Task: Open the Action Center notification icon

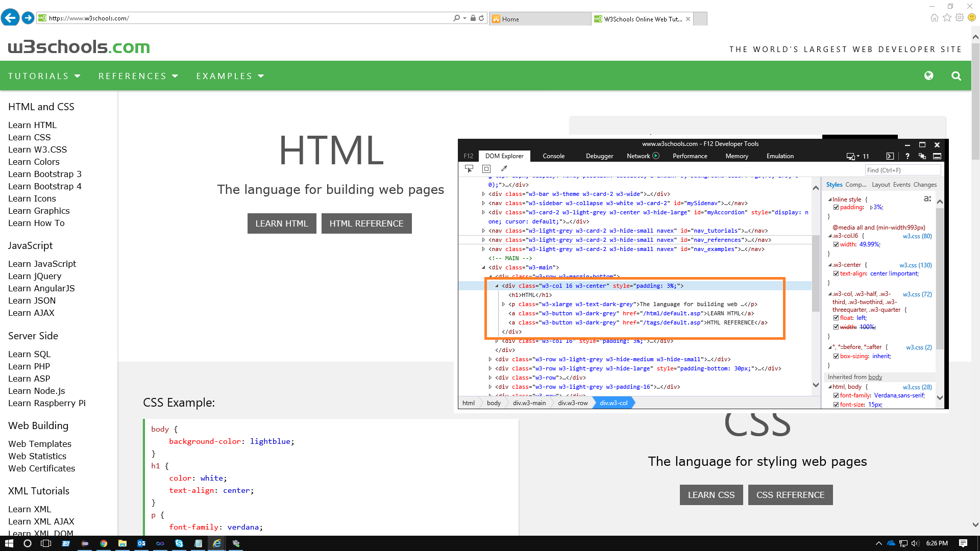Action: pos(963,543)
